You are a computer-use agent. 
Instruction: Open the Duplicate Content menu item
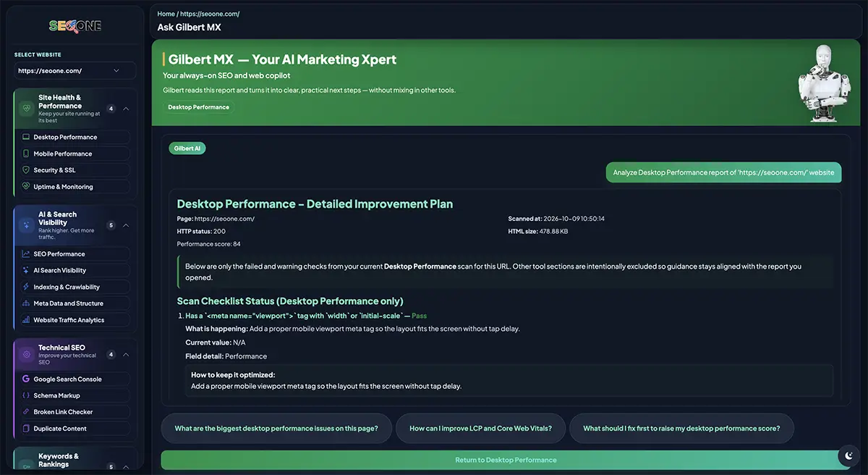point(75,429)
